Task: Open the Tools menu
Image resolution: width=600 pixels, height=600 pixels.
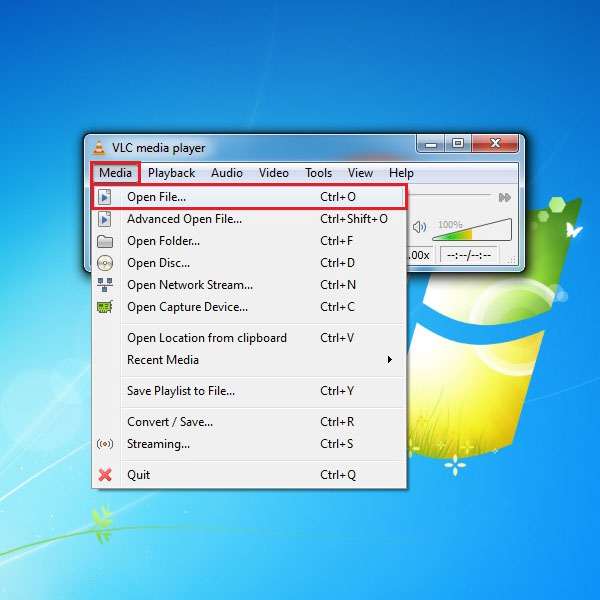Action: [x=318, y=173]
